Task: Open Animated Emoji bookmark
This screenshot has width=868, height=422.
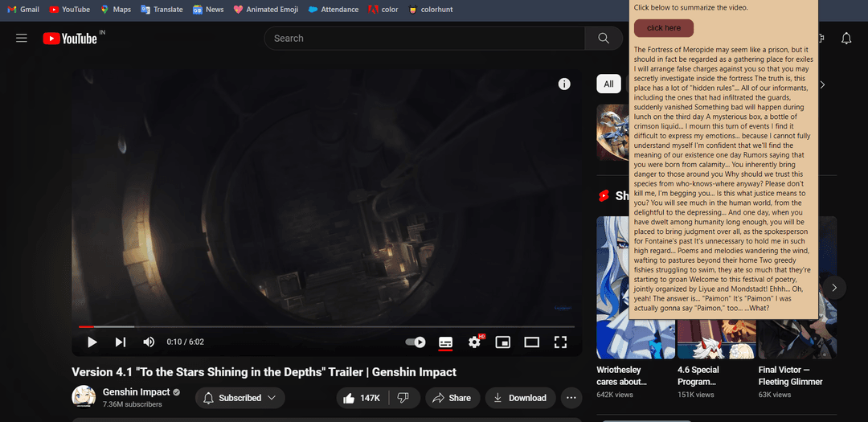Action: click(266, 10)
